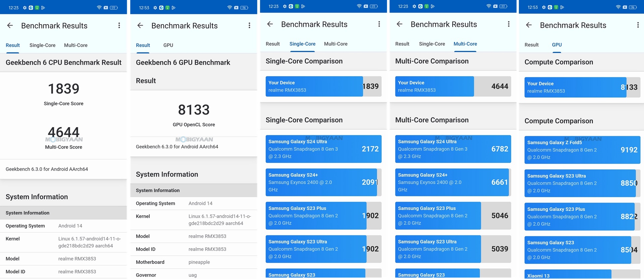
Task: Tap Motherboard pineapple row on GPU screen
Action: 194,262
